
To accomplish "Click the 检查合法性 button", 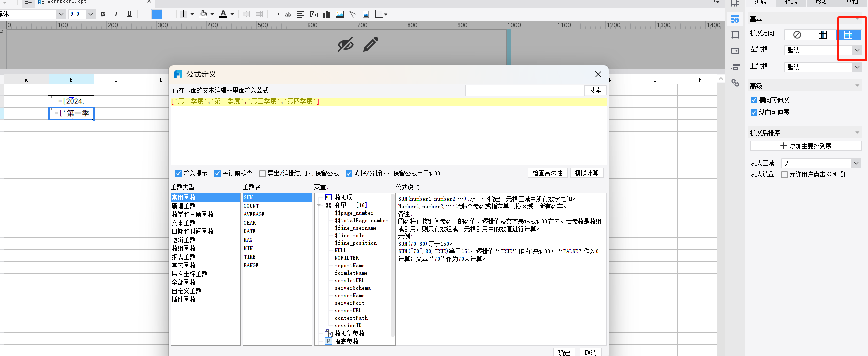I will (547, 173).
